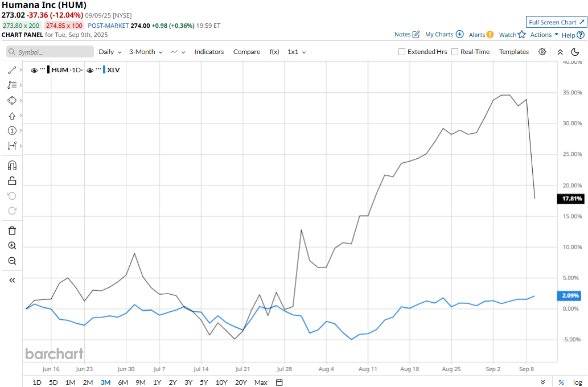The height and width of the screenshot is (387, 588).
Task: Open the 1x1 layout dropdown
Action: pos(297,52)
